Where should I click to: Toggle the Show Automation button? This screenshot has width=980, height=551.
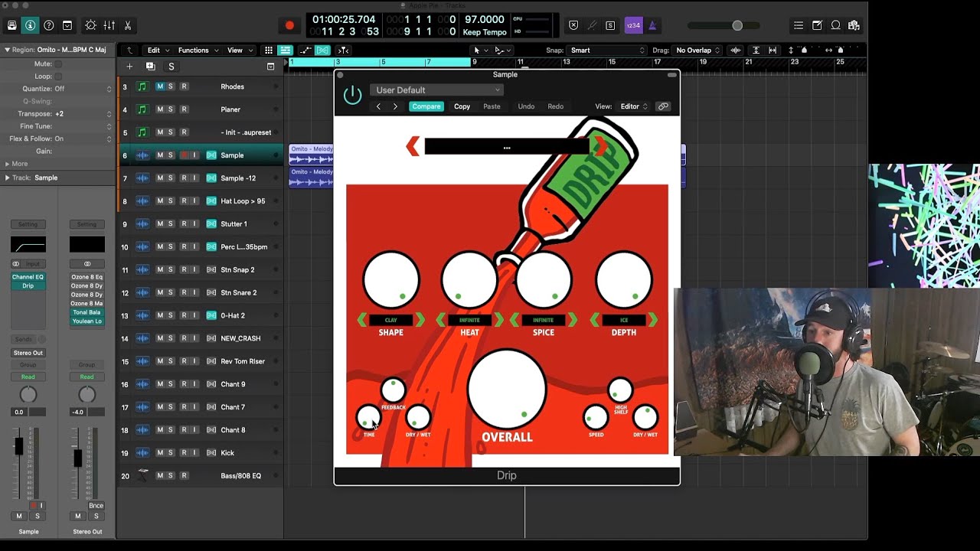tap(305, 51)
